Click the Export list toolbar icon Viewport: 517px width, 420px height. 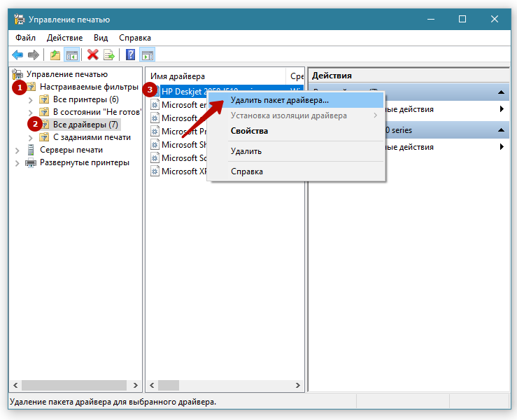[x=109, y=55]
